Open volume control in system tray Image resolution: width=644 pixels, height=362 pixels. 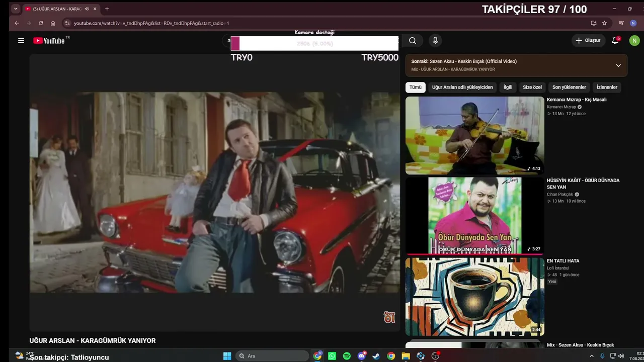click(x=621, y=356)
